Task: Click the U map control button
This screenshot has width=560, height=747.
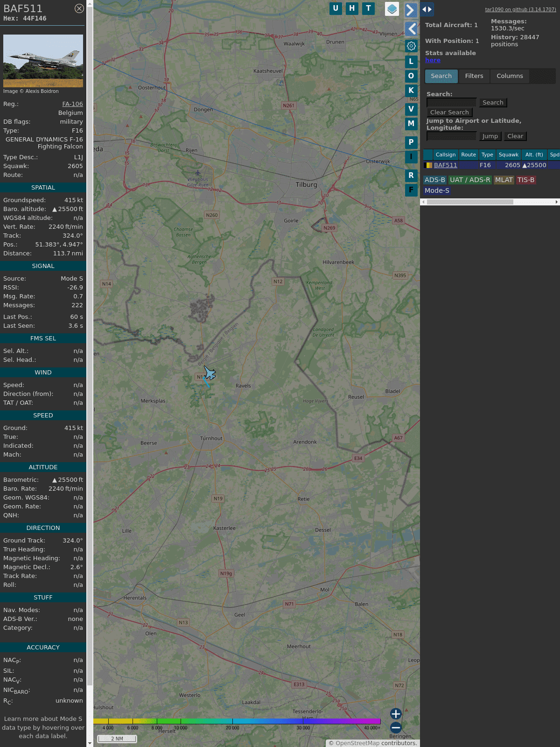Action: pos(336,8)
